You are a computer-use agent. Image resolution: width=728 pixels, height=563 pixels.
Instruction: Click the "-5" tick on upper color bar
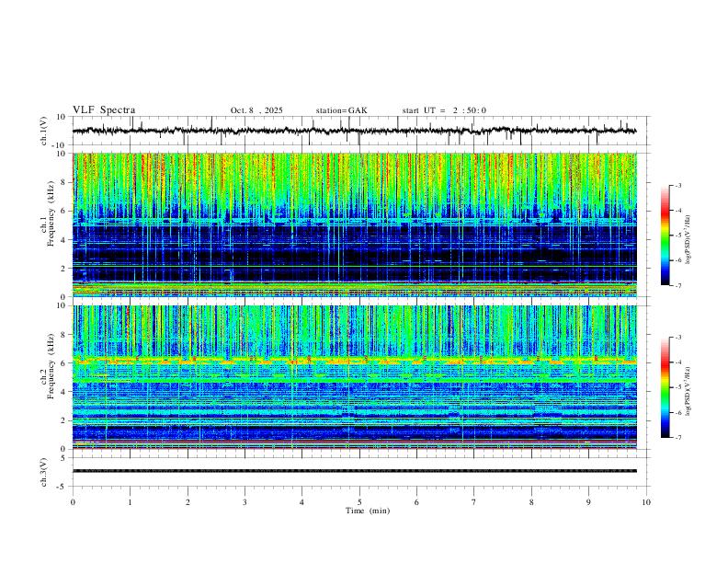pos(677,236)
